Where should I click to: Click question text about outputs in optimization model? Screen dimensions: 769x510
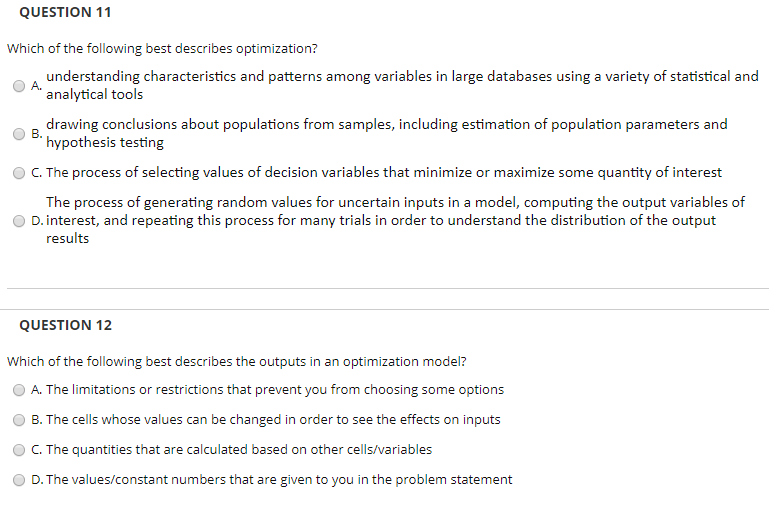coord(236,361)
